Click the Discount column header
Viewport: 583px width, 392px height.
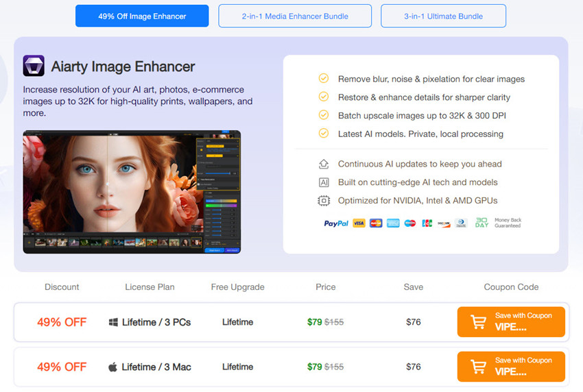coord(62,287)
